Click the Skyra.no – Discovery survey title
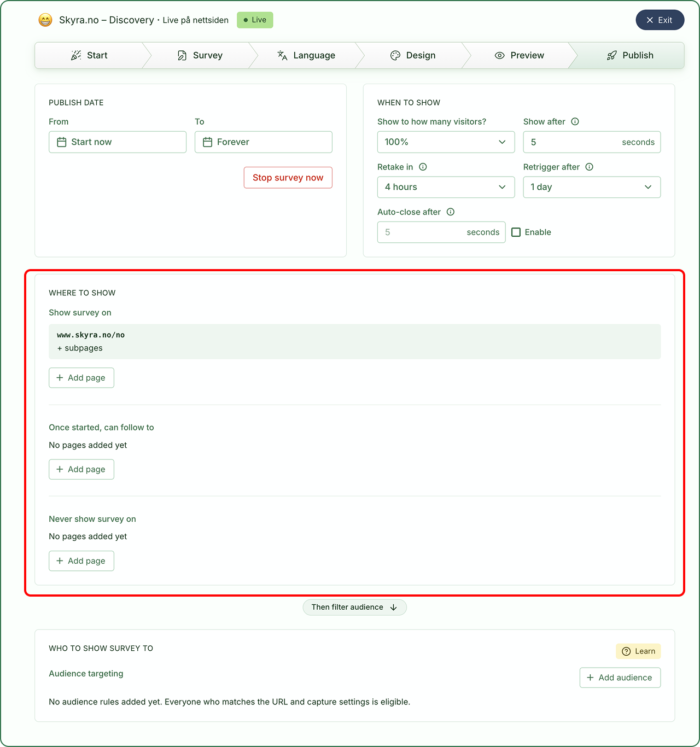700x747 pixels. tap(107, 20)
